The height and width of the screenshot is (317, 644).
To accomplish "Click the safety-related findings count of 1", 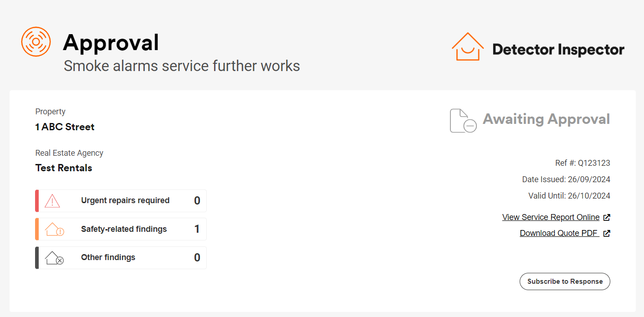I will (197, 229).
